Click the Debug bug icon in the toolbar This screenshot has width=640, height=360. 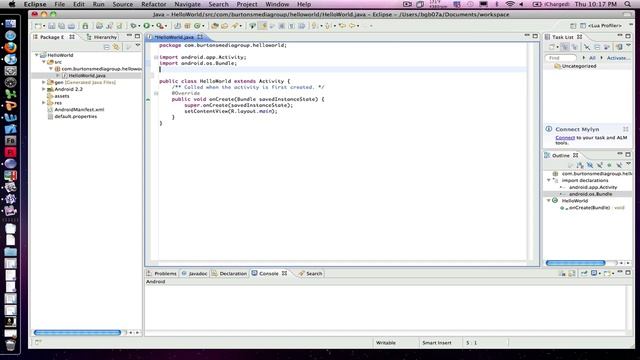tap(133, 26)
